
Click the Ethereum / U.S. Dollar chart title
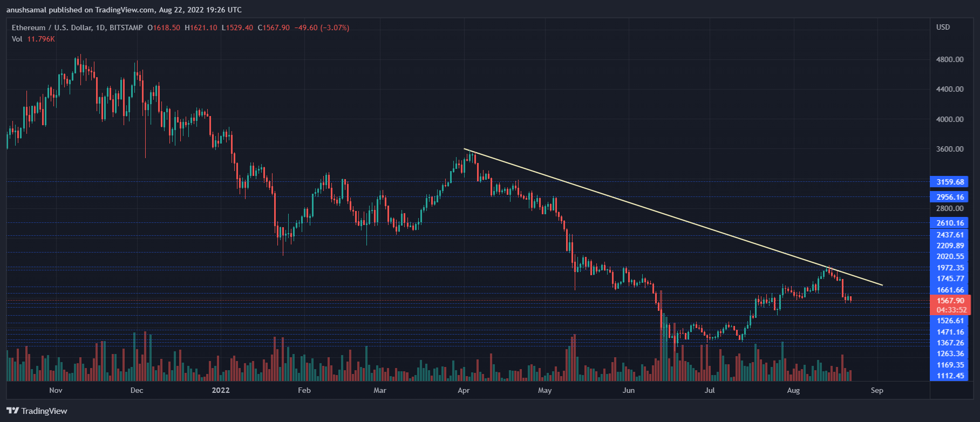click(x=77, y=28)
